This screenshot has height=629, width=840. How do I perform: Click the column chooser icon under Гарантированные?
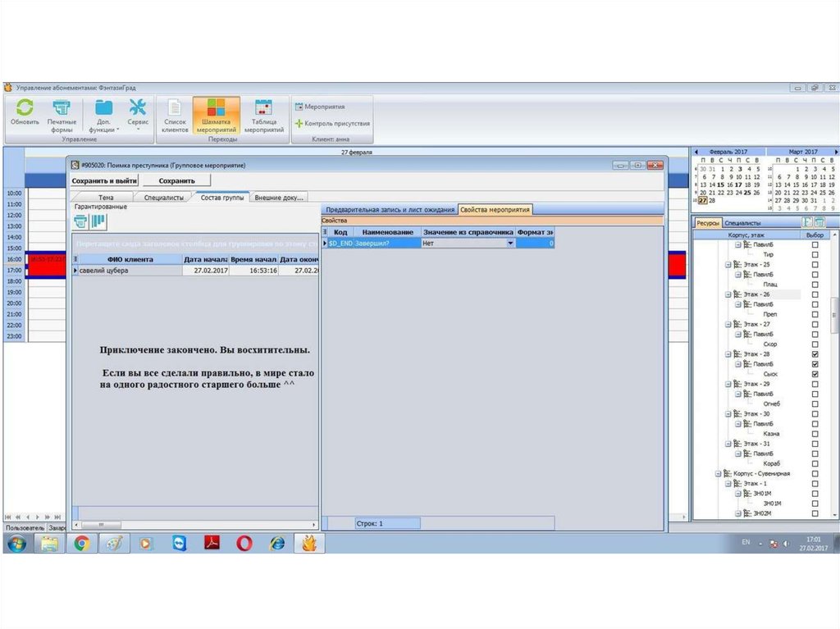tap(98, 221)
